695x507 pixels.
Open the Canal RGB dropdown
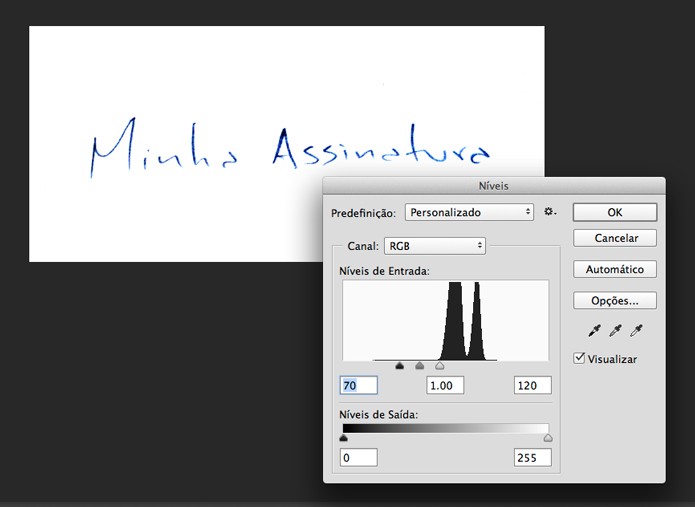click(435, 246)
